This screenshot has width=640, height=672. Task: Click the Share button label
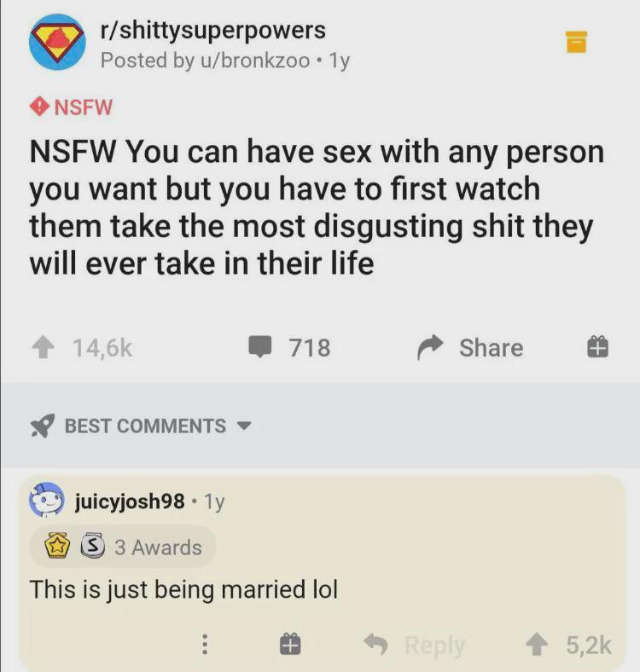pos(492,347)
